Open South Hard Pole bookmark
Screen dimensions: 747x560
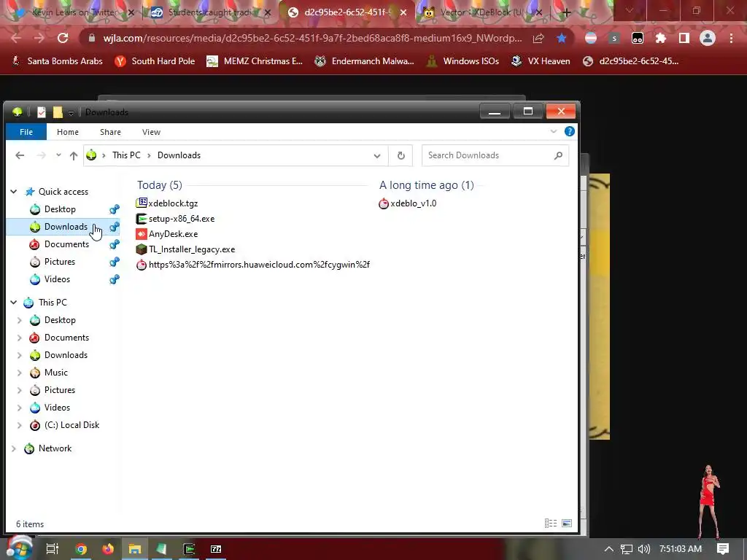click(x=155, y=61)
